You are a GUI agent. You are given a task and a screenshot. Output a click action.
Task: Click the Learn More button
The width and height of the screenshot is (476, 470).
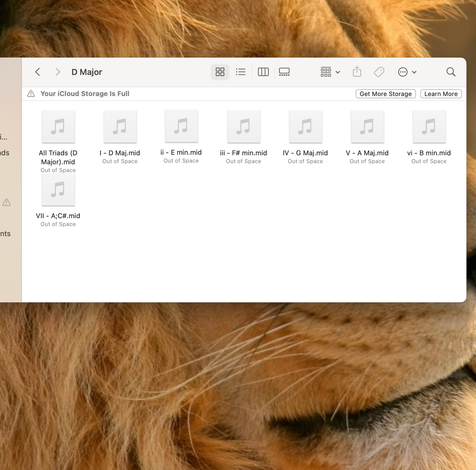click(x=441, y=94)
